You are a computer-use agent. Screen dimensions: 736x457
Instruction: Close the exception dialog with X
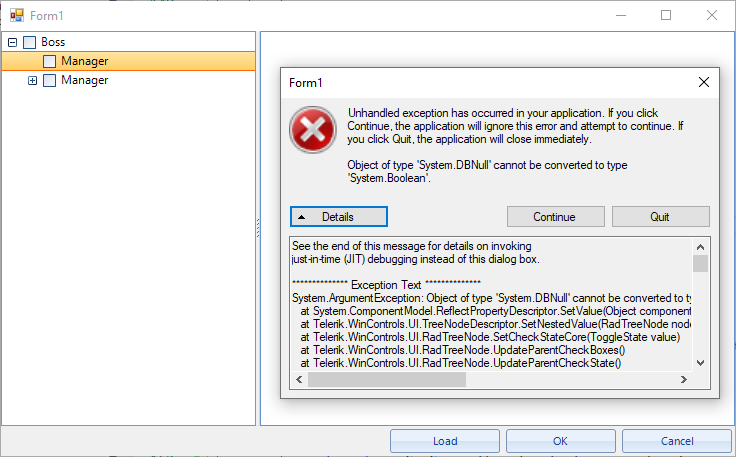pos(703,82)
